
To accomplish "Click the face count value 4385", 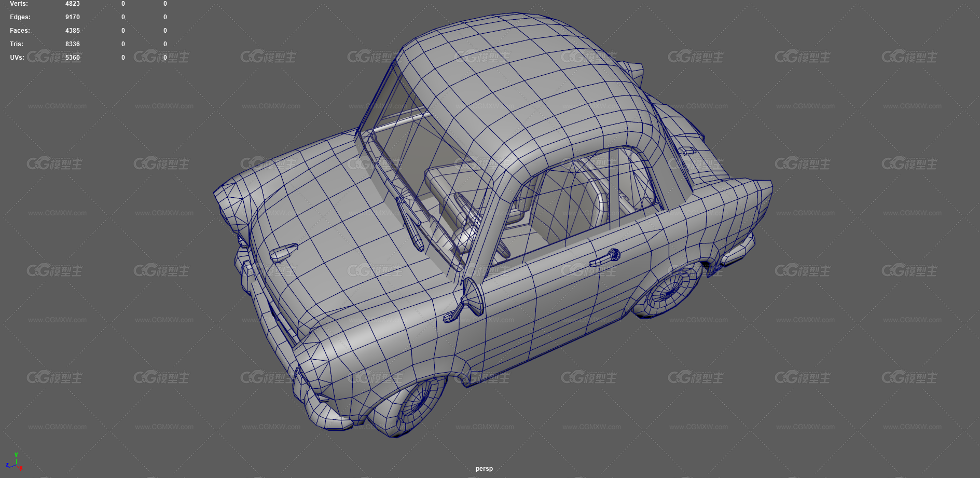I will point(73,31).
